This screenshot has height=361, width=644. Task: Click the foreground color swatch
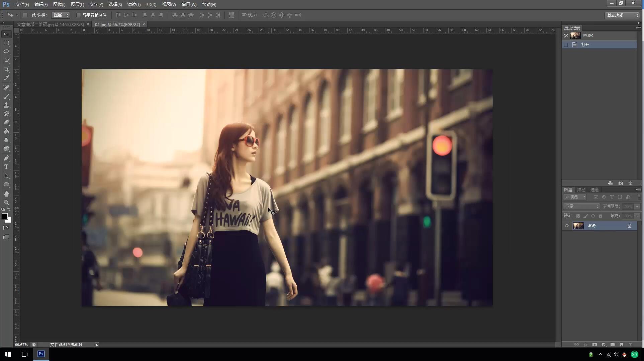(x=5, y=216)
